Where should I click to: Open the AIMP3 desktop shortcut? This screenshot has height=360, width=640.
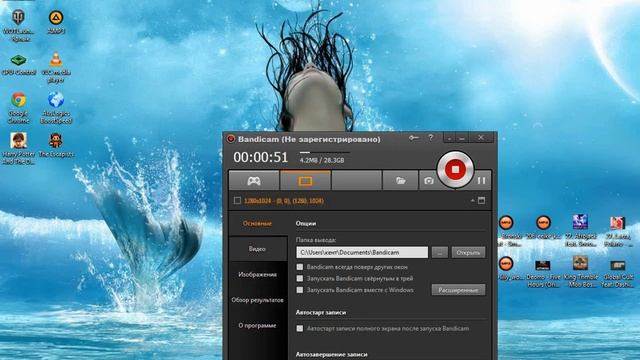(x=56, y=22)
